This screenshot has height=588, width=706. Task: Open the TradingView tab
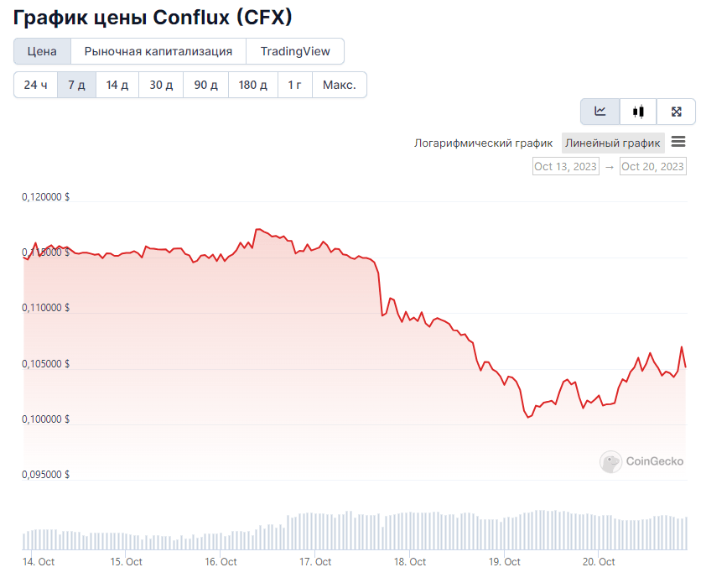pos(295,51)
